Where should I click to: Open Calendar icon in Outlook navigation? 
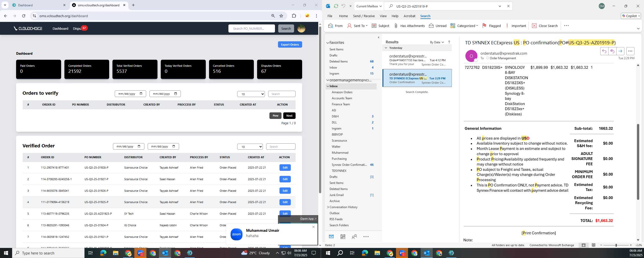[343, 237]
